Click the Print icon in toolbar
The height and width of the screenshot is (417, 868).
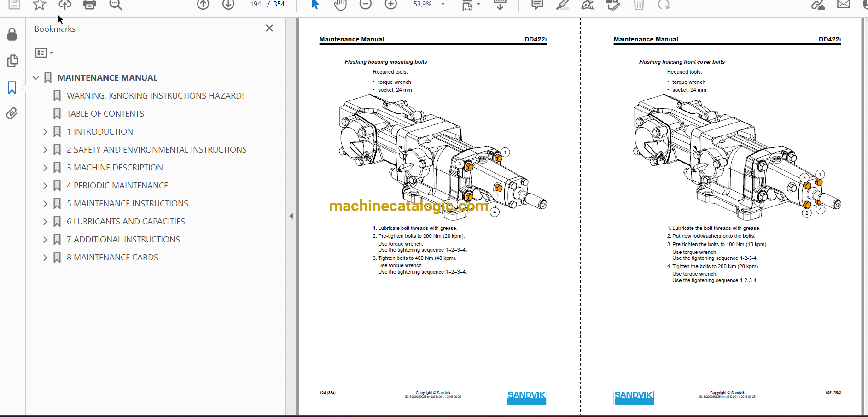pyautogui.click(x=89, y=5)
